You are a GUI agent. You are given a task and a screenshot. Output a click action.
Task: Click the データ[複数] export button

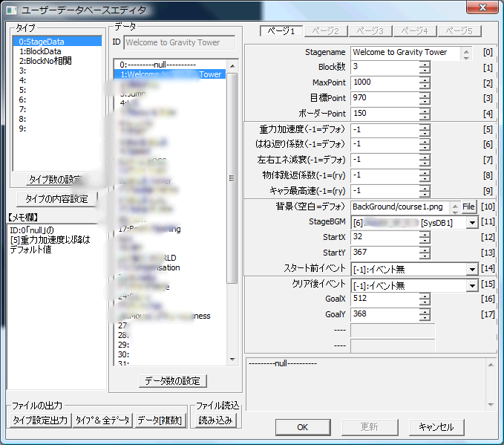160,420
